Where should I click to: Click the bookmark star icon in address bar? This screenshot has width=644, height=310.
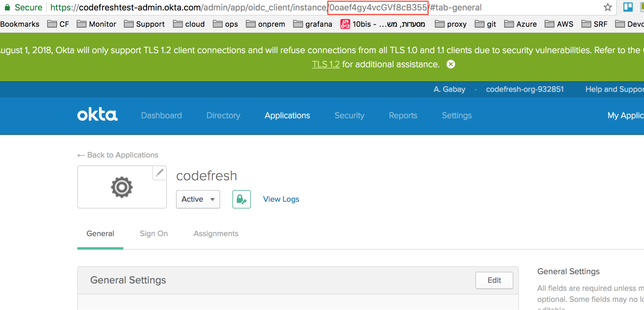click(607, 7)
